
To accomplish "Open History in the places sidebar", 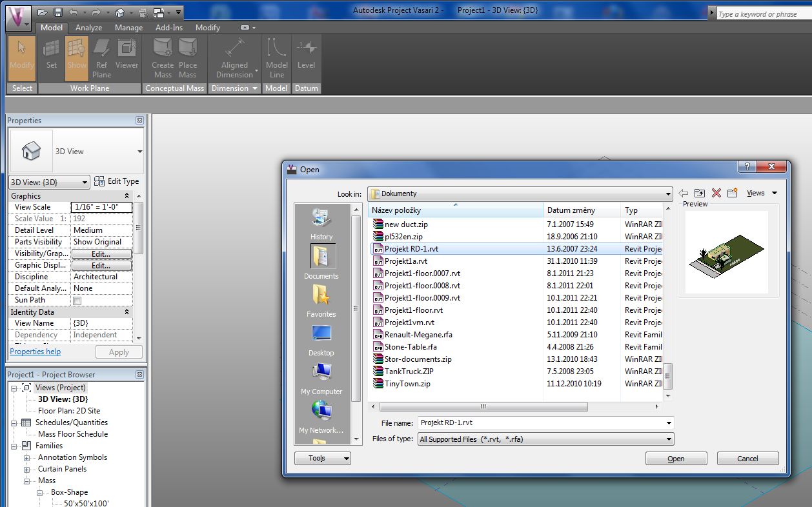I will coord(321,224).
